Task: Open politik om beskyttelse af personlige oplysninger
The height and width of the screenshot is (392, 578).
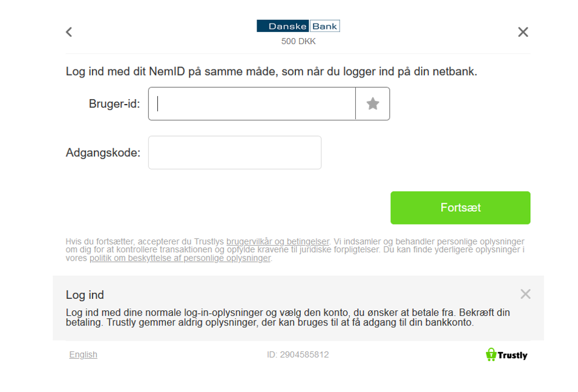Action: pyautogui.click(x=180, y=258)
